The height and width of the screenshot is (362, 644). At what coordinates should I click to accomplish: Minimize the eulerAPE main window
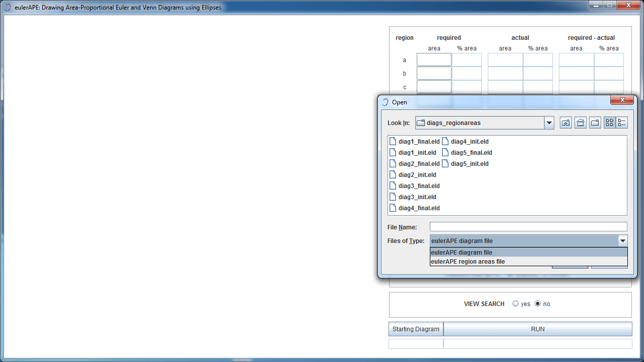pos(597,5)
